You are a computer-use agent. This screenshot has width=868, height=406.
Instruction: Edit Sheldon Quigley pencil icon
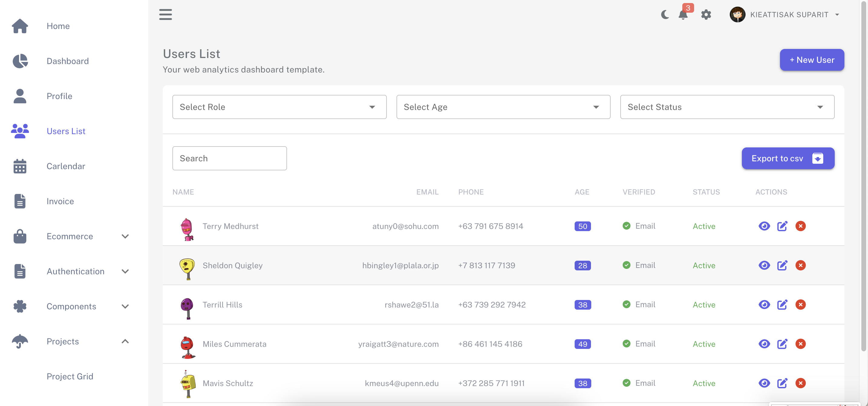click(x=782, y=265)
